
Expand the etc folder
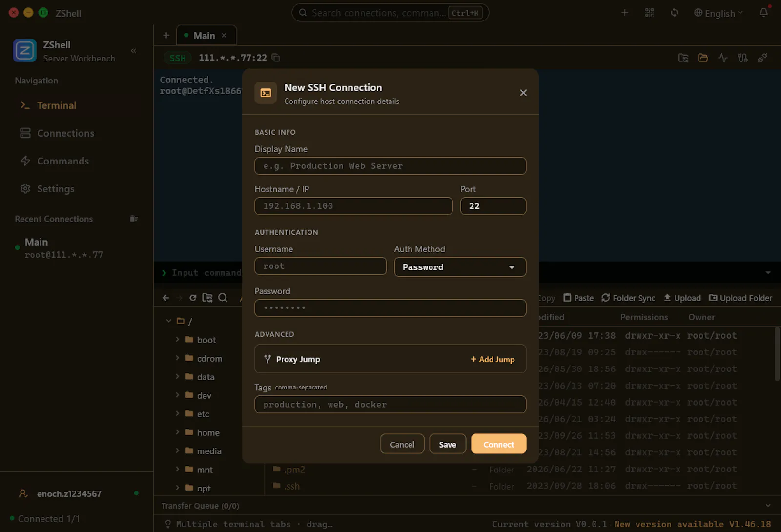pyautogui.click(x=177, y=413)
